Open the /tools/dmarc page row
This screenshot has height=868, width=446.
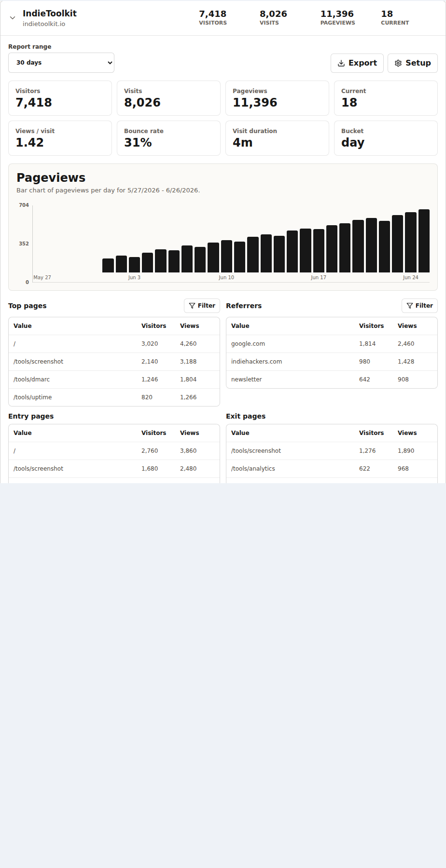pos(114,380)
